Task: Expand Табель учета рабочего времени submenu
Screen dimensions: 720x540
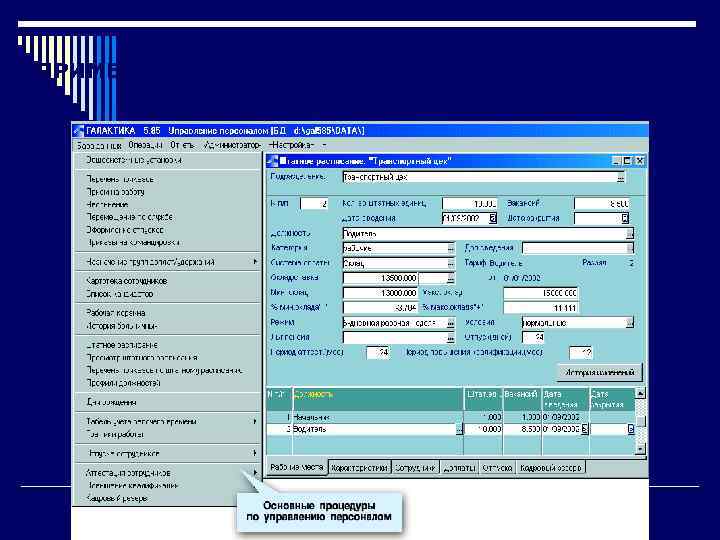Action: (255, 421)
